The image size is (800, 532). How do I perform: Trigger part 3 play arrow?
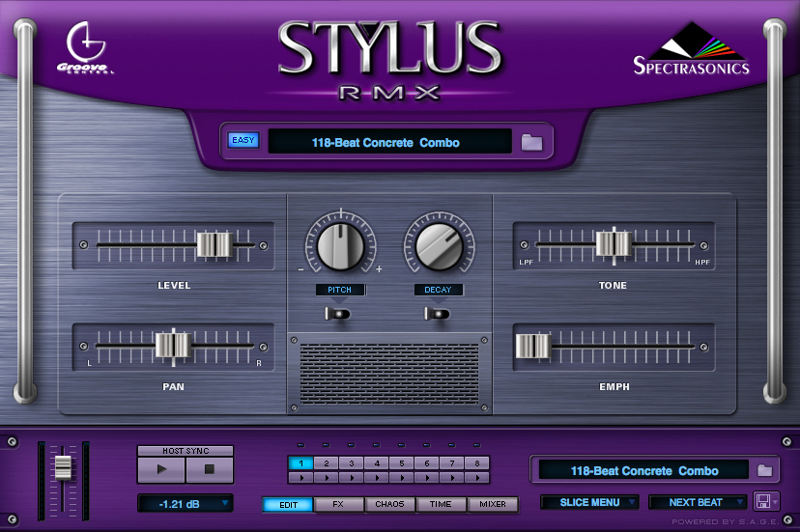[x=352, y=478]
